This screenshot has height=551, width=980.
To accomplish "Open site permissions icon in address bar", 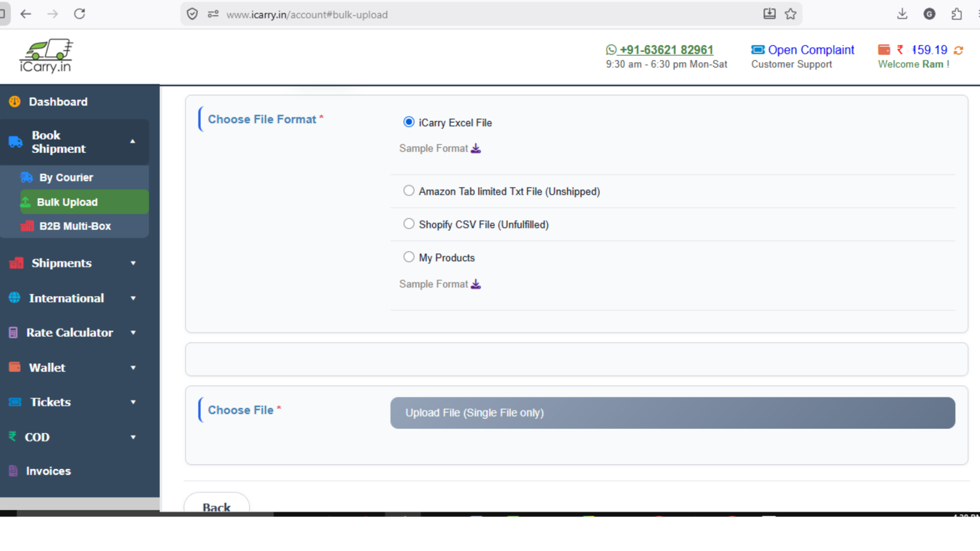I will click(213, 14).
